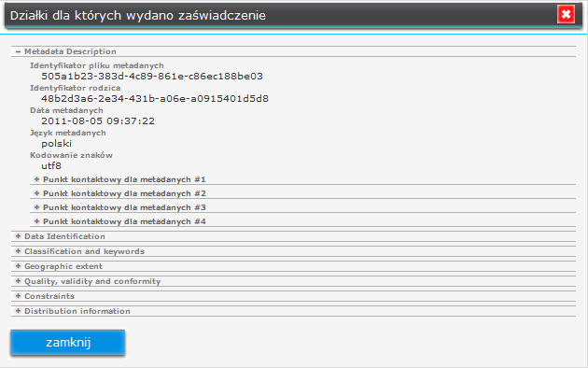Click metadata date 2011-08-05 09:37:22
Image resolution: width=588 pixels, height=368 pixels.
tap(98, 121)
